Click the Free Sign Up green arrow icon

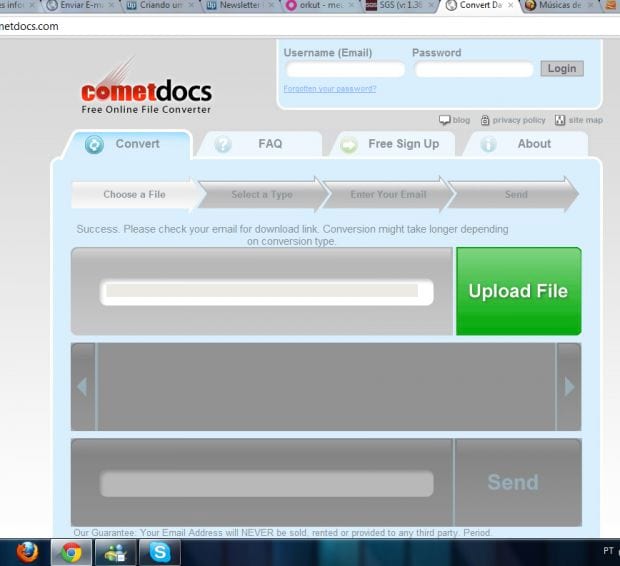tap(349, 145)
